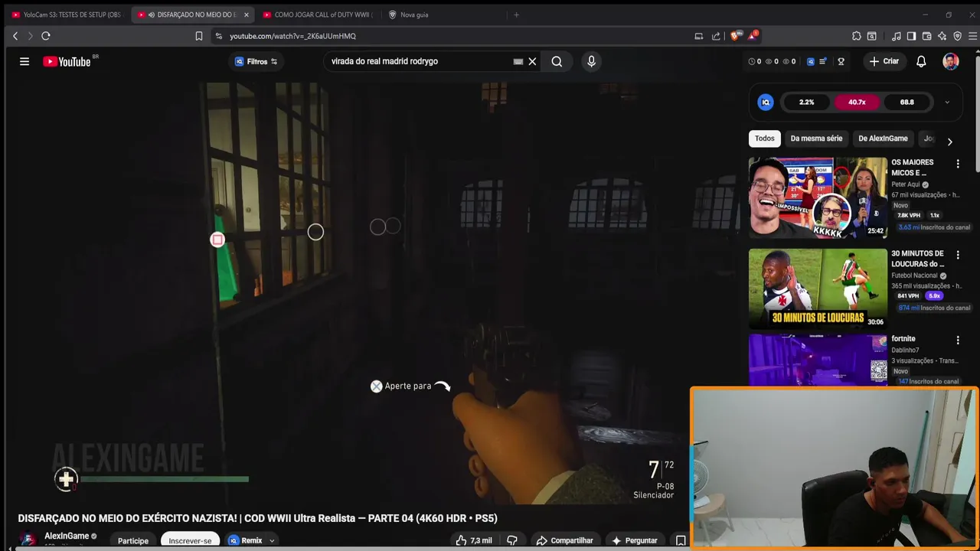Open the on-screen keyboard icon in search

point(518,61)
